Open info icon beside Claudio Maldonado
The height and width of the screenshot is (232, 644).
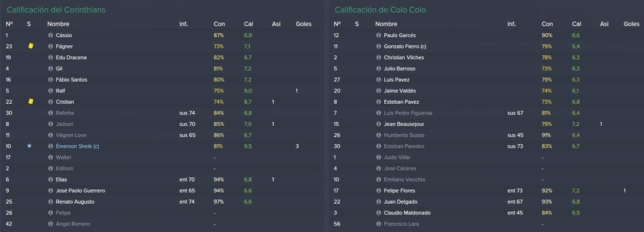click(x=379, y=213)
